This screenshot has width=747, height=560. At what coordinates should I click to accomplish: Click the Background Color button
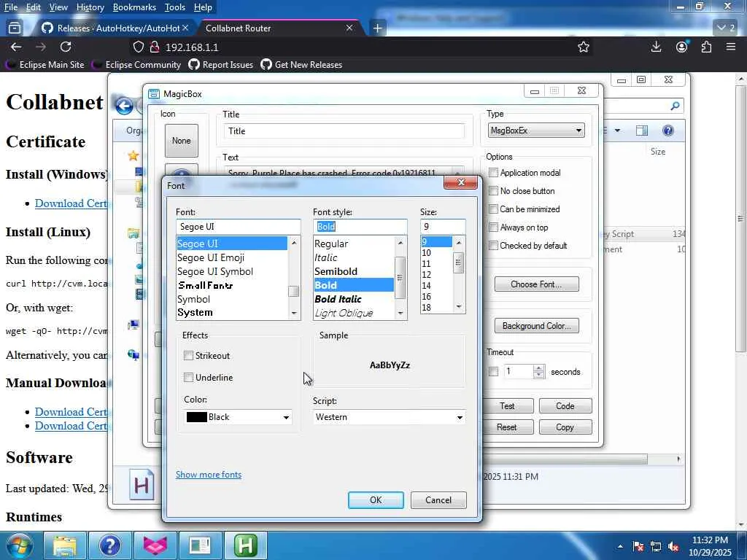click(x=536, y=326)
